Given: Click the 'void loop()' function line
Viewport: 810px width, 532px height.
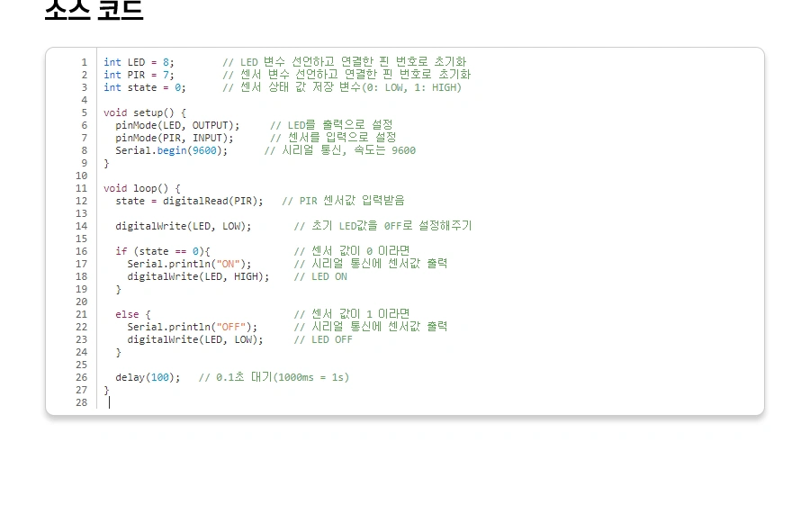Looking at the screenshot, I should (x=141, y=188).
